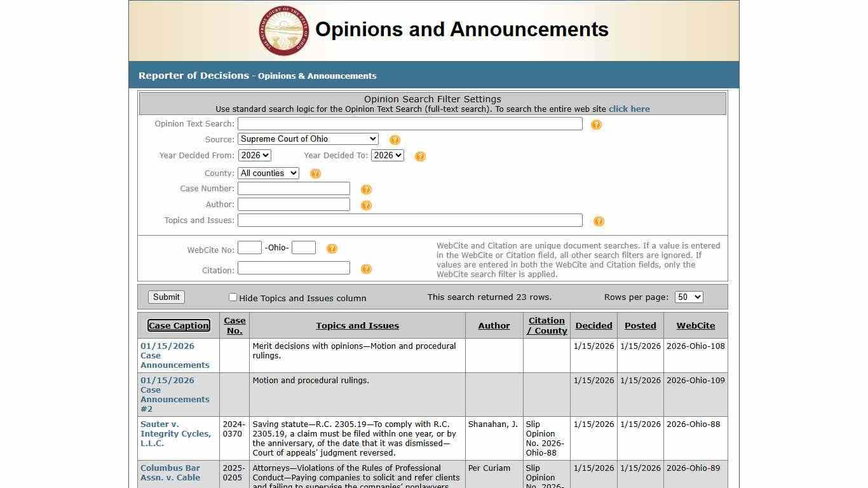Image resolution: width=868 pixels, height=488 pixels.
Task: Sort results by Case Caption column
Action: (x=179, y=325)
